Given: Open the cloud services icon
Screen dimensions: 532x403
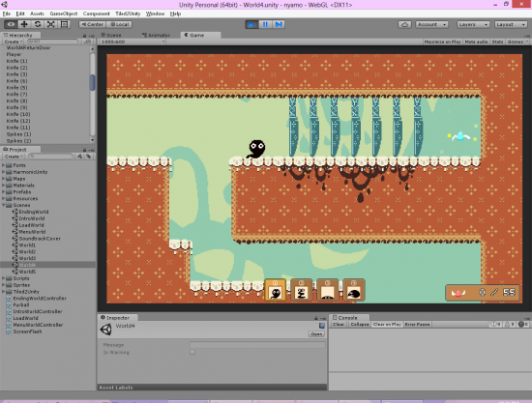Looking at the screenshot, I should 404,24.
